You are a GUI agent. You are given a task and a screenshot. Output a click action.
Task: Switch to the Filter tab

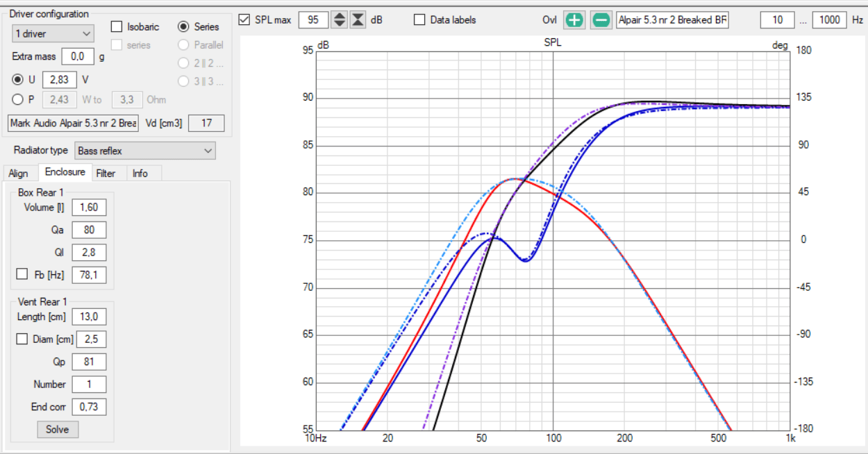[x=106, y=174]
